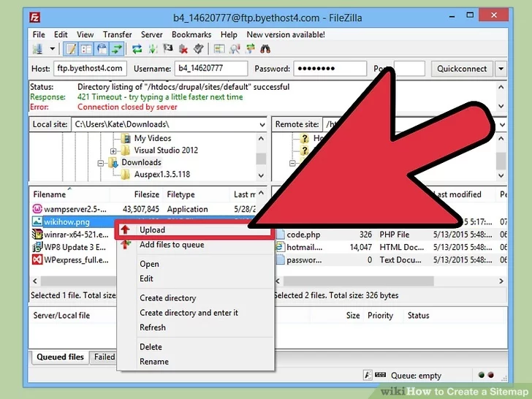Open the View menu
Image resolution: width=532 pixels, height=399 pixels.
click(85, 34)
